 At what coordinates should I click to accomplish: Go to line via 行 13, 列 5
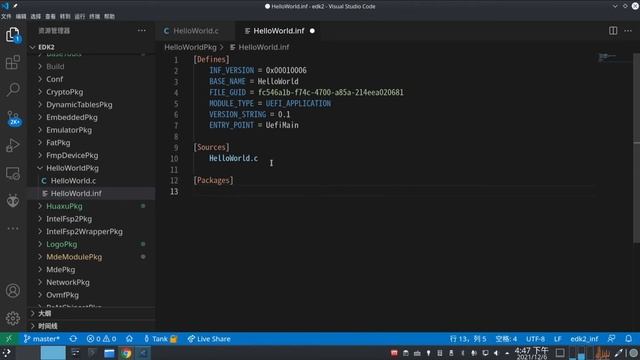pyautogui.click(x=468, y=339)
